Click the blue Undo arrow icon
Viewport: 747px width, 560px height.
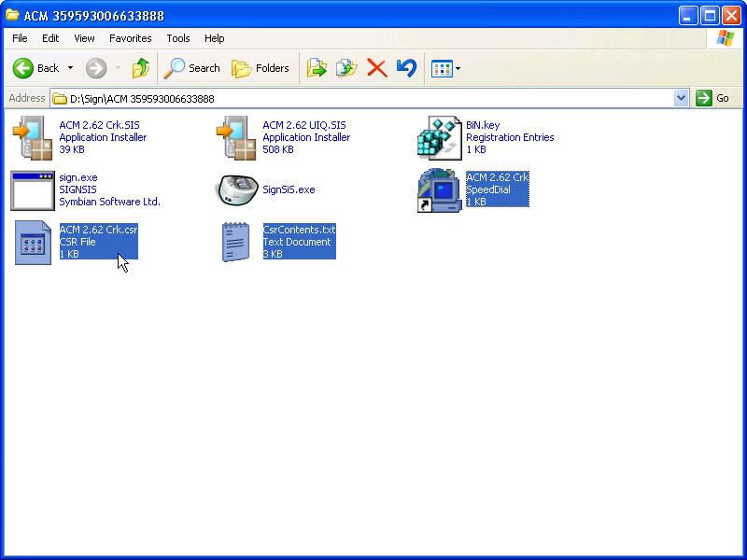click(406, 68)
